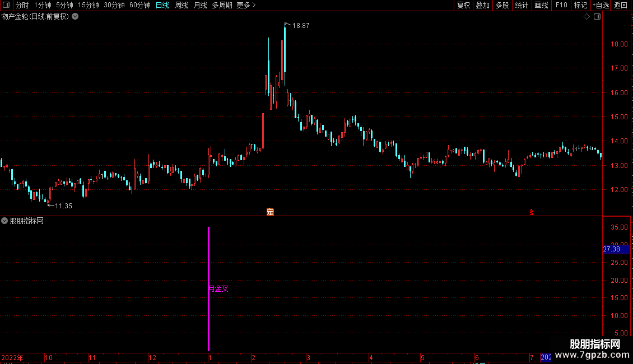Click month 6 on time axis
The height and width of the screenshot is (364, 633).
(477, 357)
